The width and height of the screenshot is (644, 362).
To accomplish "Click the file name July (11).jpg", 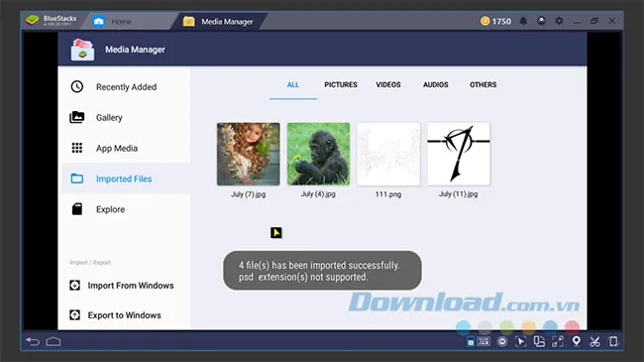I will pyautogui.click(x=459, y=194).
